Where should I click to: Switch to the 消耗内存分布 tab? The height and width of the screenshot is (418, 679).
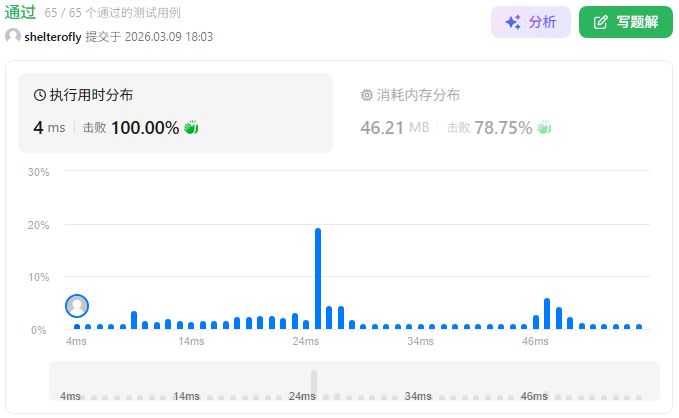(x=410, y=95)
